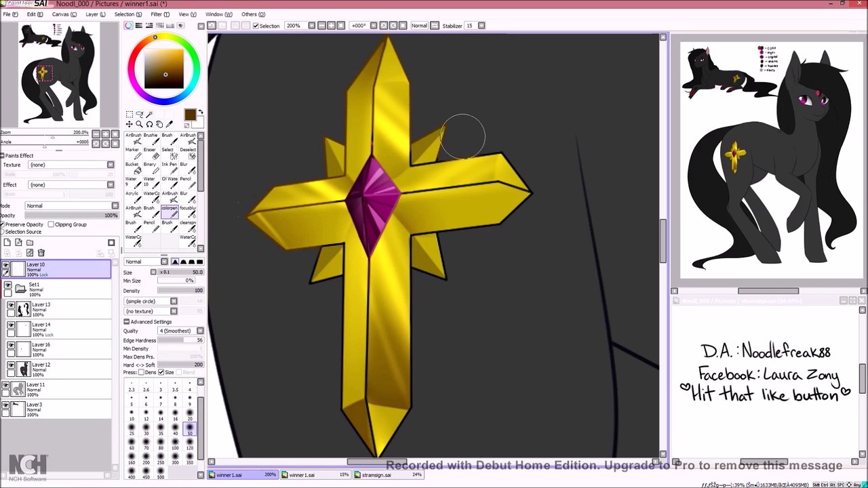Select the flat edge brush shape
This screenshot has height=488, width=868.
(199, 262)
